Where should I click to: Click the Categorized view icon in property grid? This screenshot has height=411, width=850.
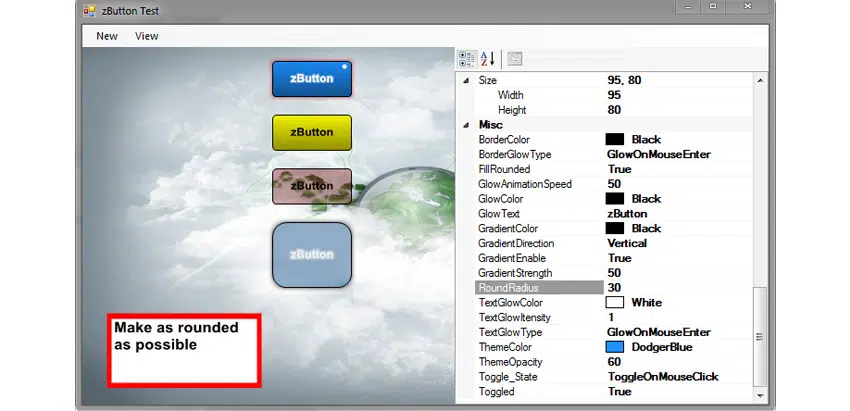point(467,59)
